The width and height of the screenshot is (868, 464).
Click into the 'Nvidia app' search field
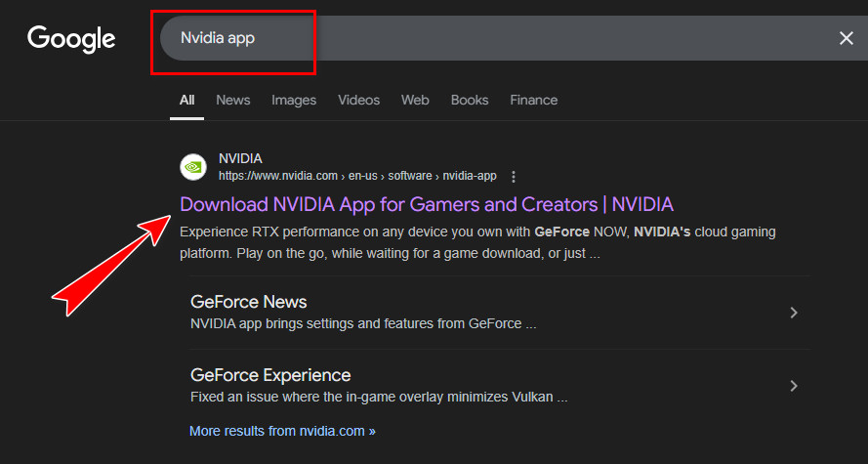coord(488,38)
